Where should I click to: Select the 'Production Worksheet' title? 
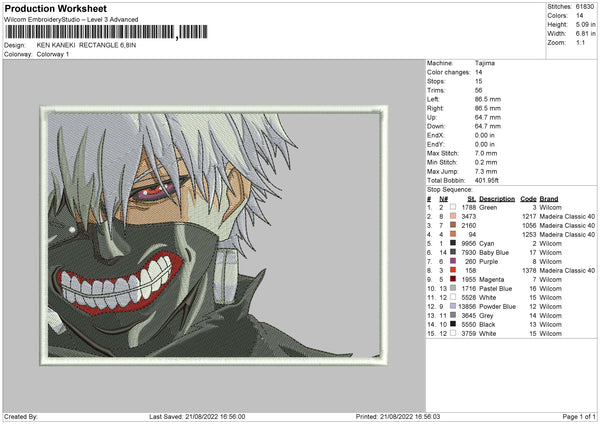point(55,8)
